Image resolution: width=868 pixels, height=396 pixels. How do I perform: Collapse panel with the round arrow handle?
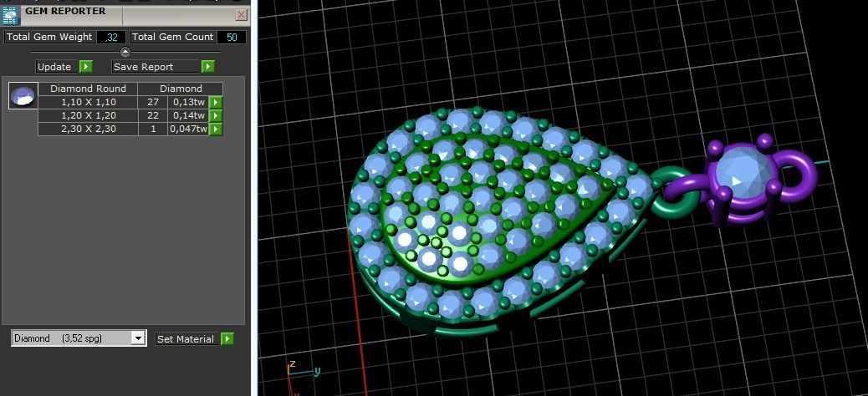pyautogui.click(x=125, y=52)
